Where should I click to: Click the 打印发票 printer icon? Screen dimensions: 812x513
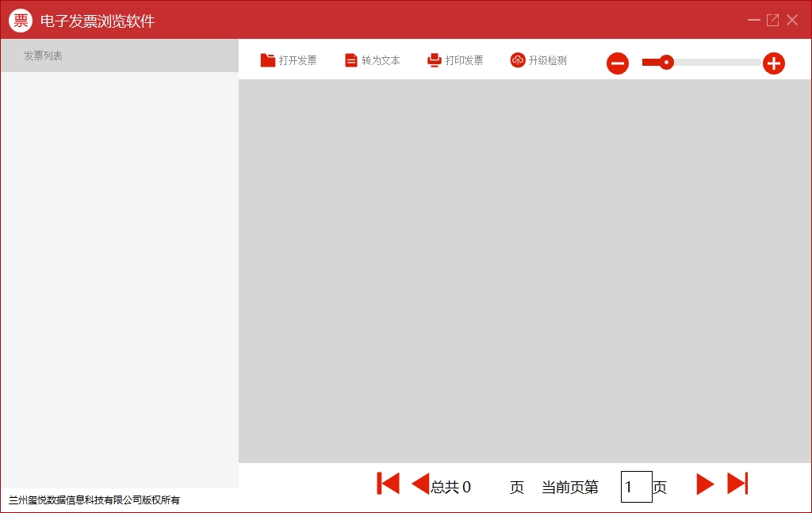(434, 60)
